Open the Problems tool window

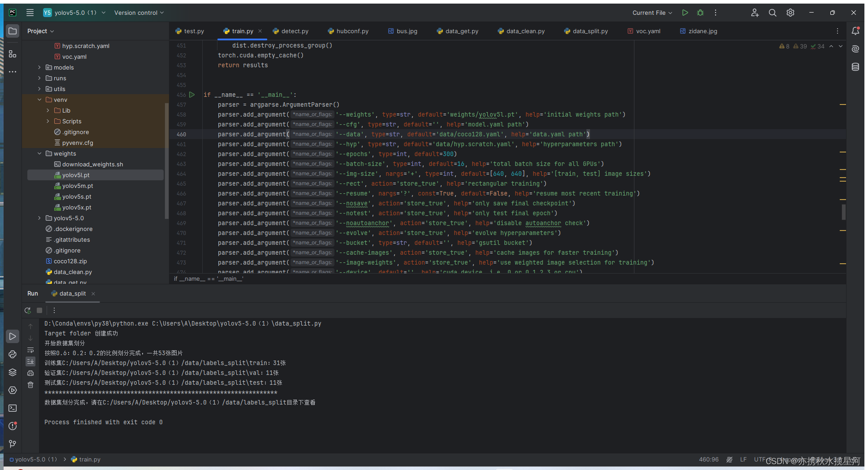click(13, 426)
